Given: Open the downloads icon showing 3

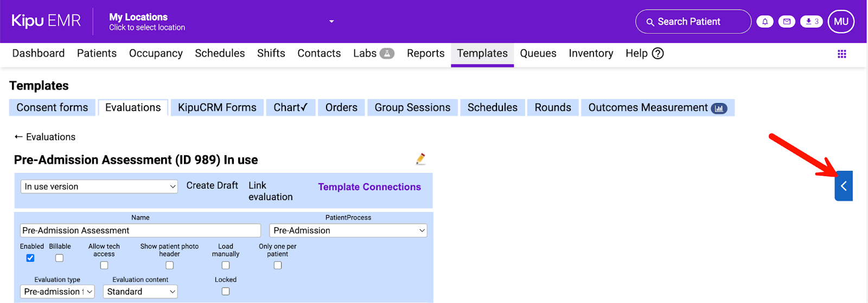Looking at the screenshot, I should (x=812, y=22).
